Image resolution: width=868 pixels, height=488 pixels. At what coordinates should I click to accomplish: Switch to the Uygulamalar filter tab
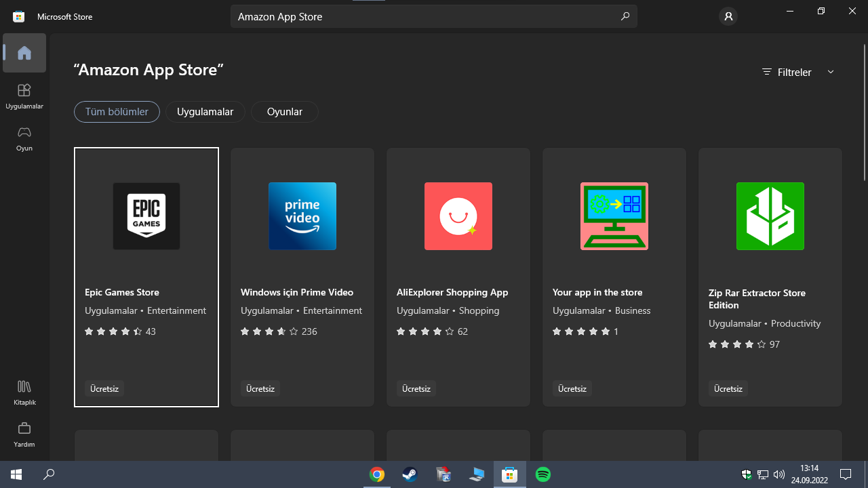point(205,112)
